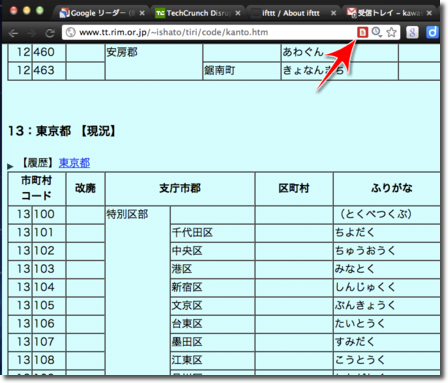Bookmark this page with the star icon

[x=391, y=32]
